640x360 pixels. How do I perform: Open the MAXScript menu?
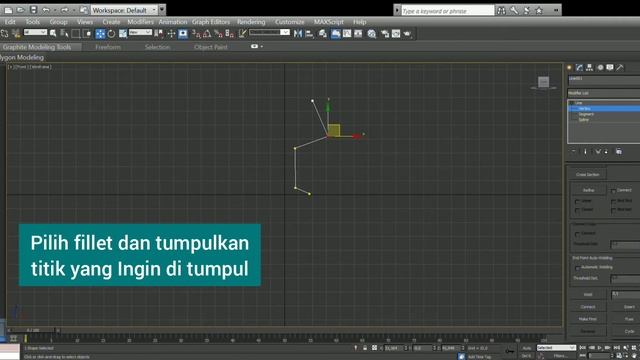pos(329,22)
